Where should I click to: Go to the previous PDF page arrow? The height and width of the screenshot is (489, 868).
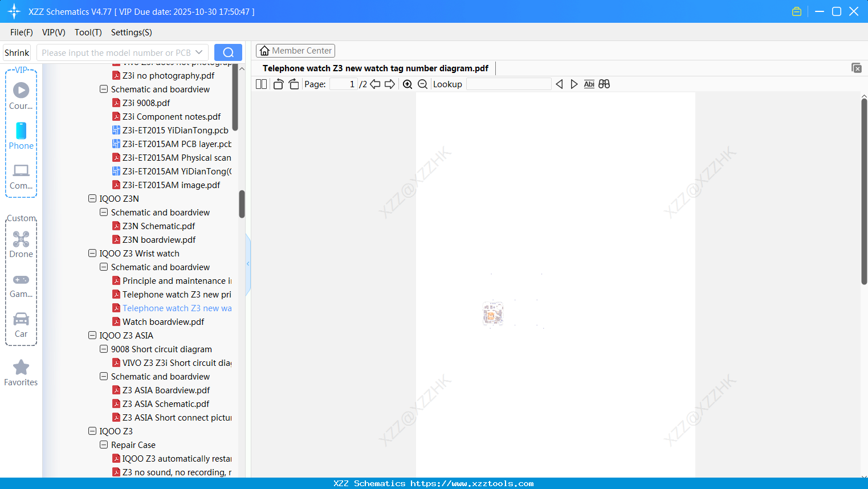coord(375,84)
